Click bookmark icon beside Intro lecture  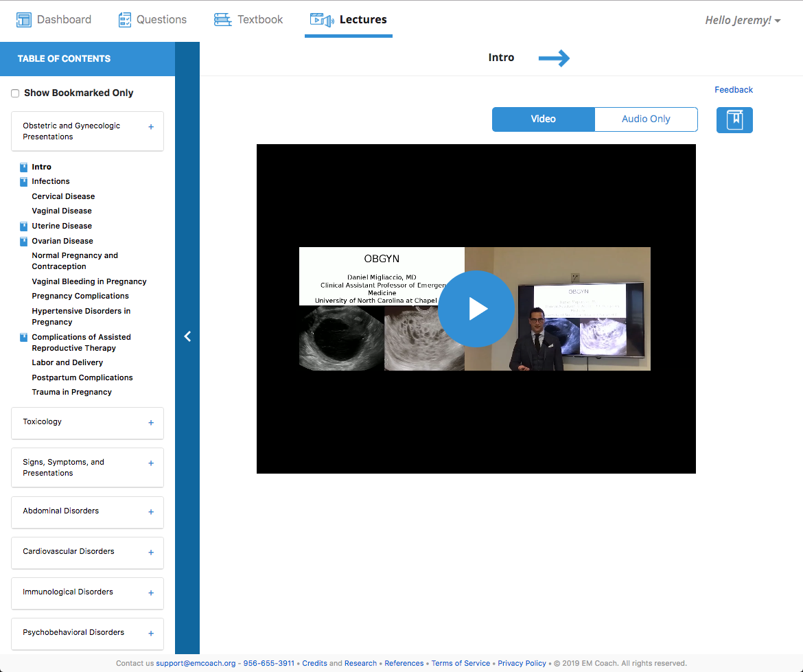(24, 167)
